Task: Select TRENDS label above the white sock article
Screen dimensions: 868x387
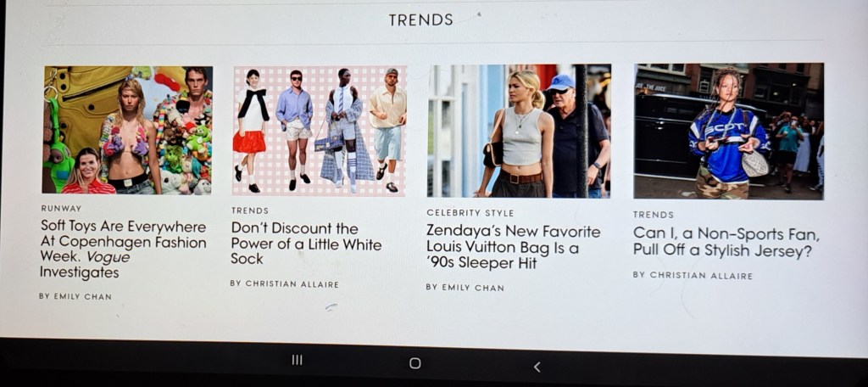Action: [250, 210]
